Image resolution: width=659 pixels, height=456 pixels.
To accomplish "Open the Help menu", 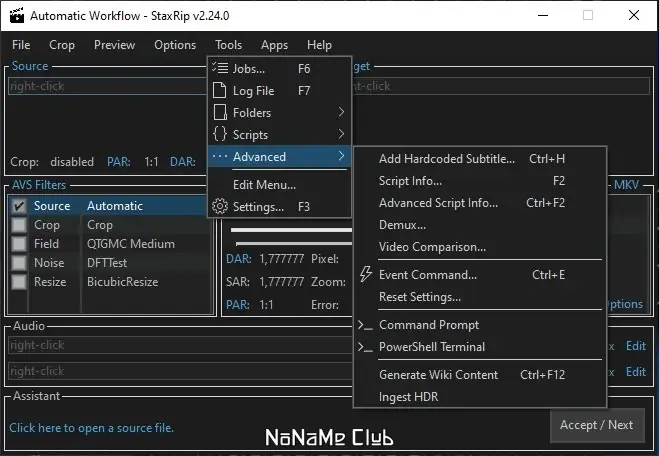I will 319,45.
